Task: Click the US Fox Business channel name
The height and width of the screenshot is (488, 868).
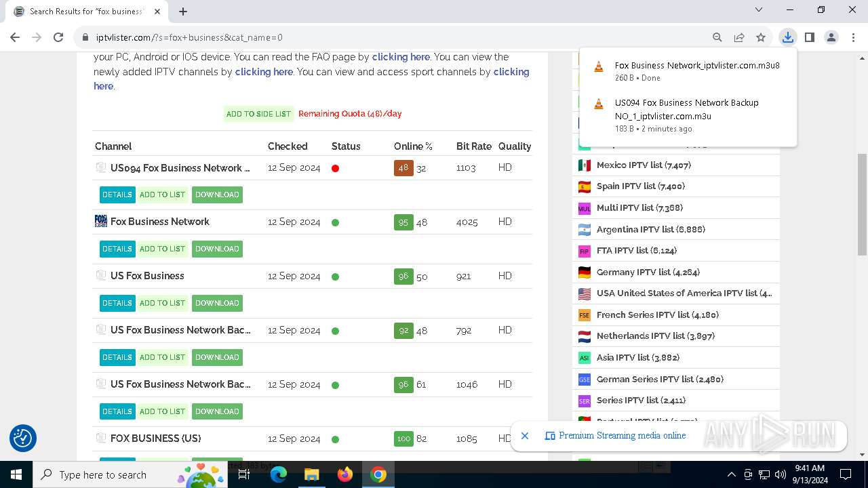Action: coord(147,276)
